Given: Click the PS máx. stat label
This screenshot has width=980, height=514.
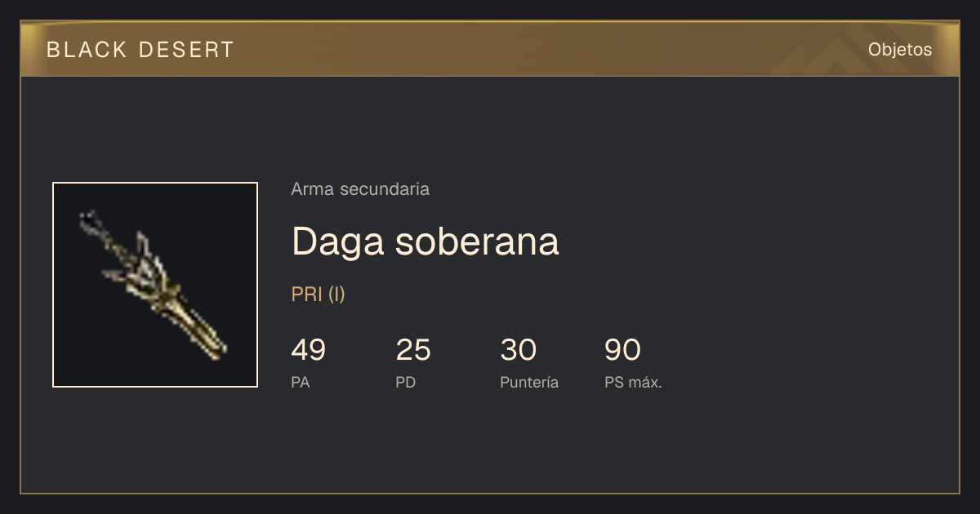Looking at the screenshot, I should point(633,383).
